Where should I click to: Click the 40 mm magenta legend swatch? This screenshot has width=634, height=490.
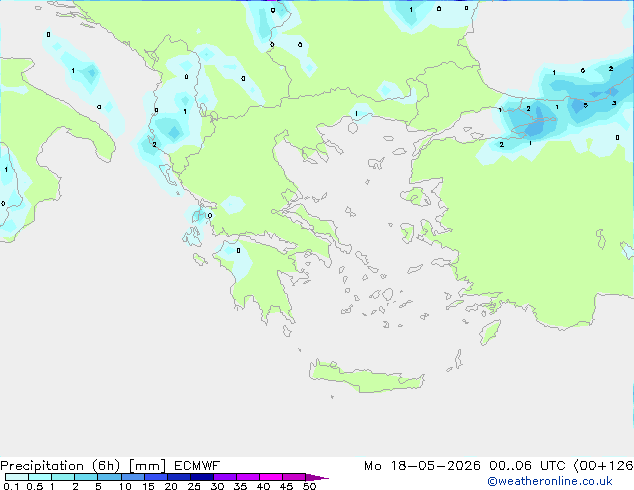point(271,477)
